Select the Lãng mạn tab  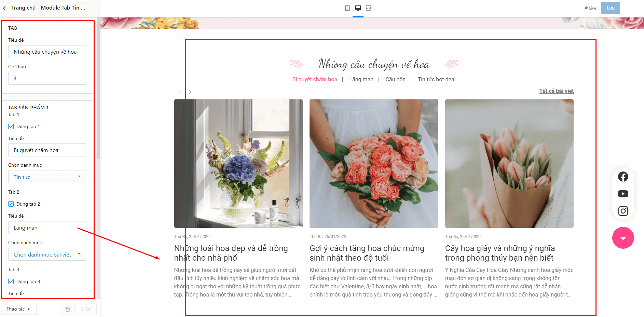point(361,80)
